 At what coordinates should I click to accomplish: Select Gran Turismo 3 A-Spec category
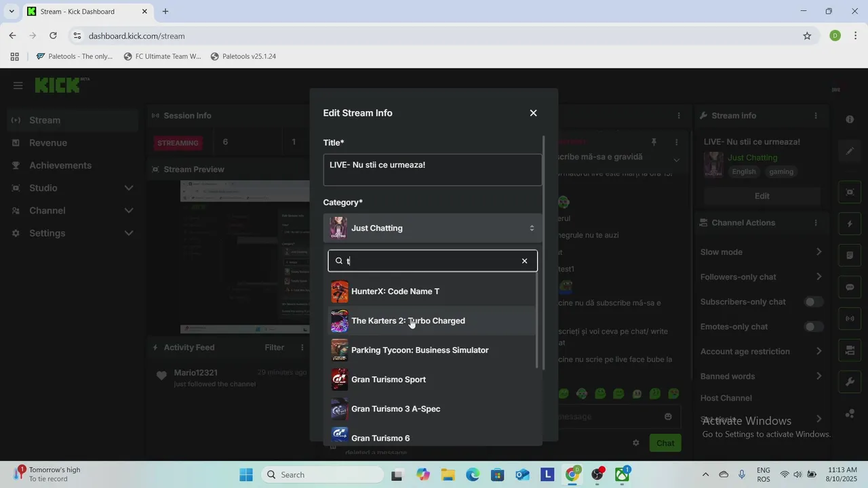432,409
